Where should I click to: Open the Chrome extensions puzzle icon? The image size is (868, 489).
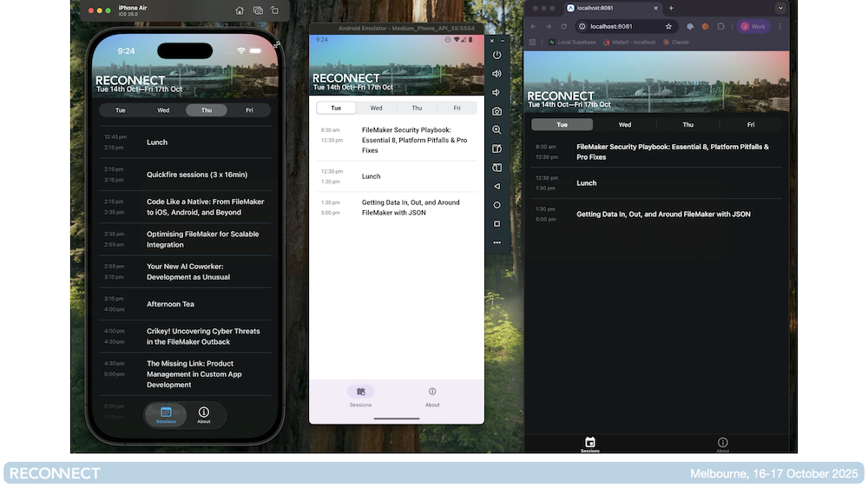pos(720,27)
